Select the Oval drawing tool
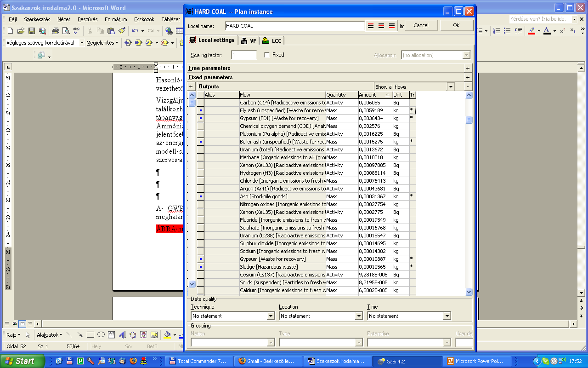The width and height of the screenshot is (588, 368). pyautogui.click(x=101, y=335)
